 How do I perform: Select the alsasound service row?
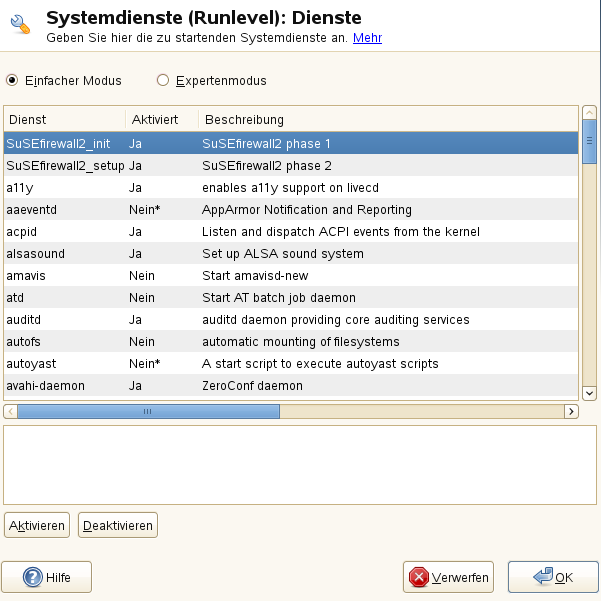(291, 254)
